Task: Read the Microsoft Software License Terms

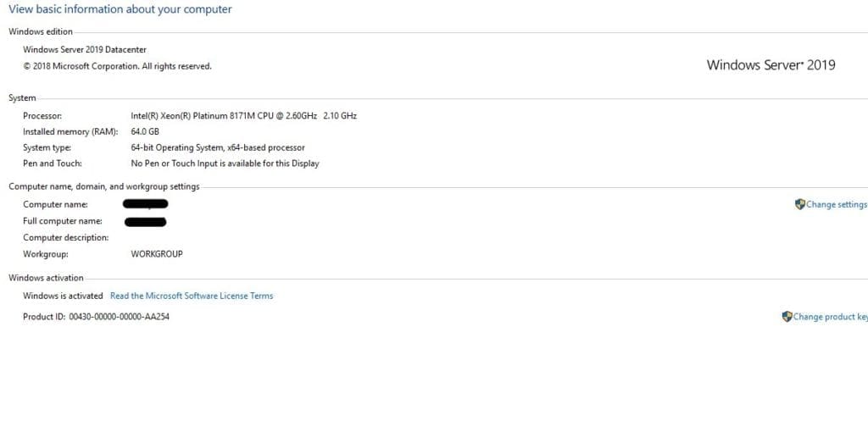Action: (x=192, y=296)
